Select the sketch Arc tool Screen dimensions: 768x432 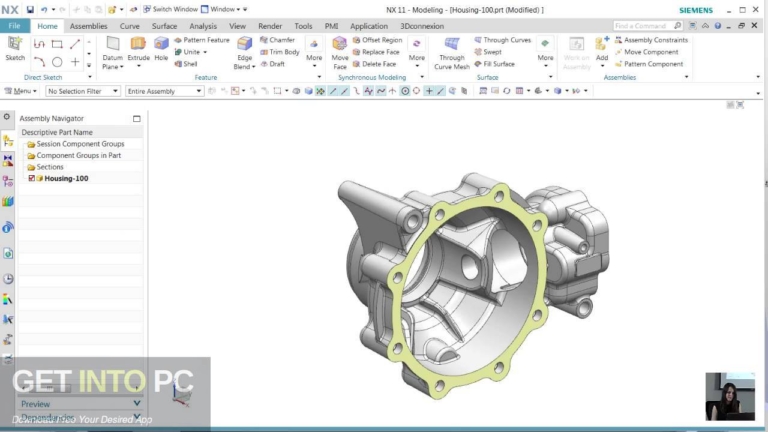[39, 62]
